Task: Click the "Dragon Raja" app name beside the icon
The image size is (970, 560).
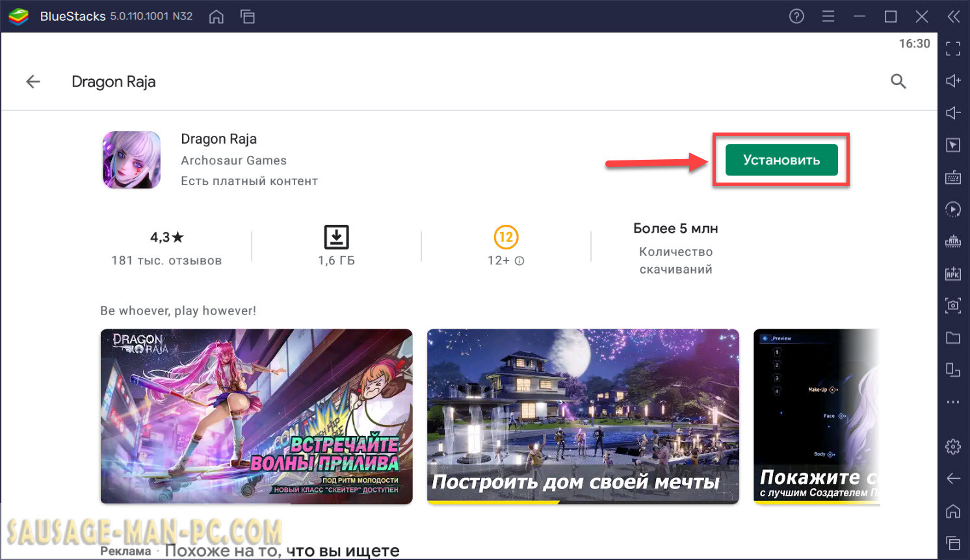Action: [218, 139]
